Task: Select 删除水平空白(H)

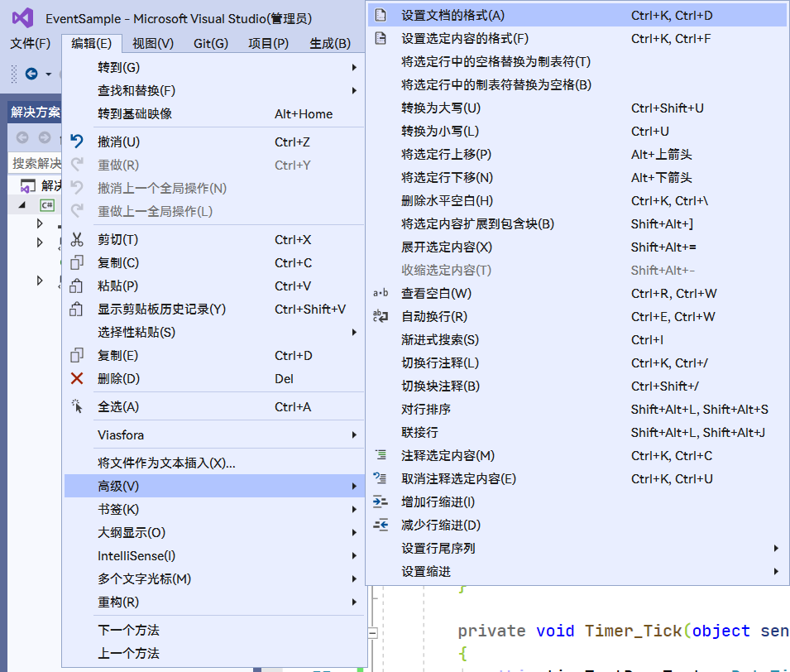Action: pyautogui.click(x=577, y=200)
